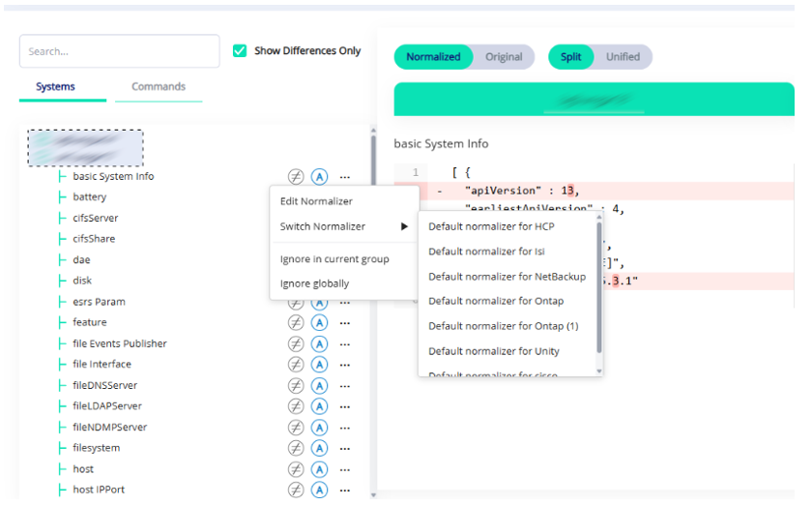The width and height of the screenshot is (812, 505).
Task: Click not-equal icon for fileDNSServer
Action: [x=296, y=386]
